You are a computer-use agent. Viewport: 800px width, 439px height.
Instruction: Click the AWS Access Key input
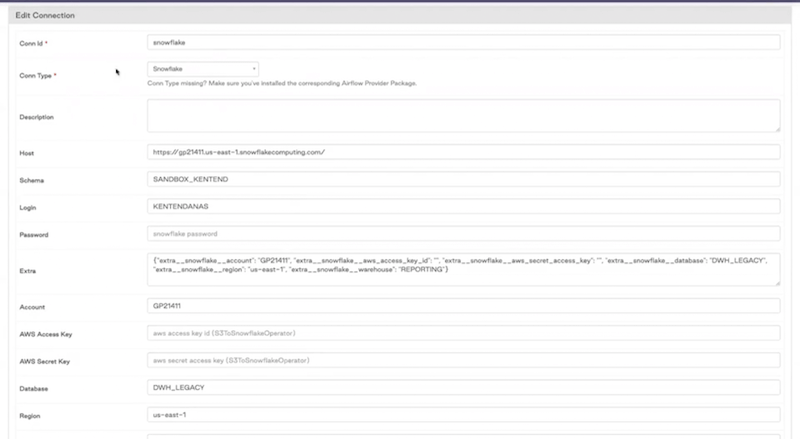click(x=463, y=333)
